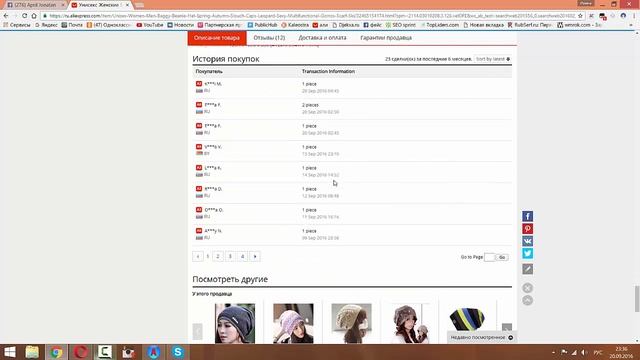Go back in the browser
The height and width of the screenshot is (360, 640).
(x=6, y=16)
